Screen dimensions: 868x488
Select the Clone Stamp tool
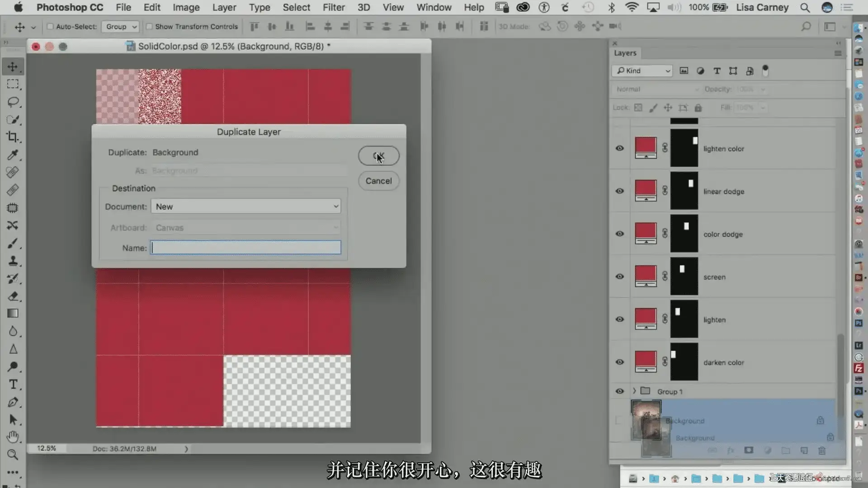point(13,261)
